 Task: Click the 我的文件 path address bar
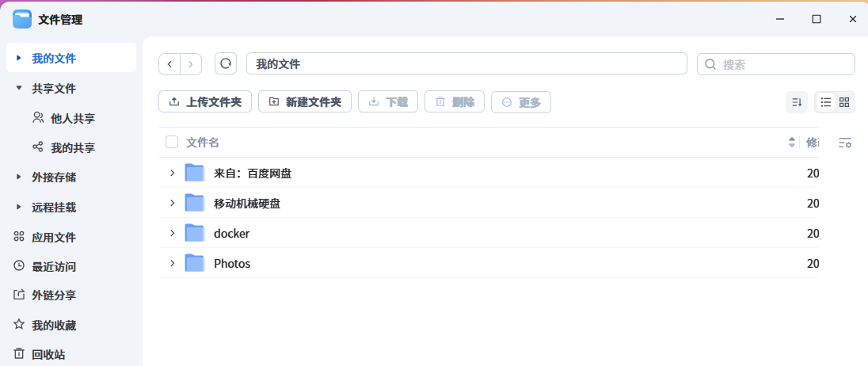pos(466,63)
